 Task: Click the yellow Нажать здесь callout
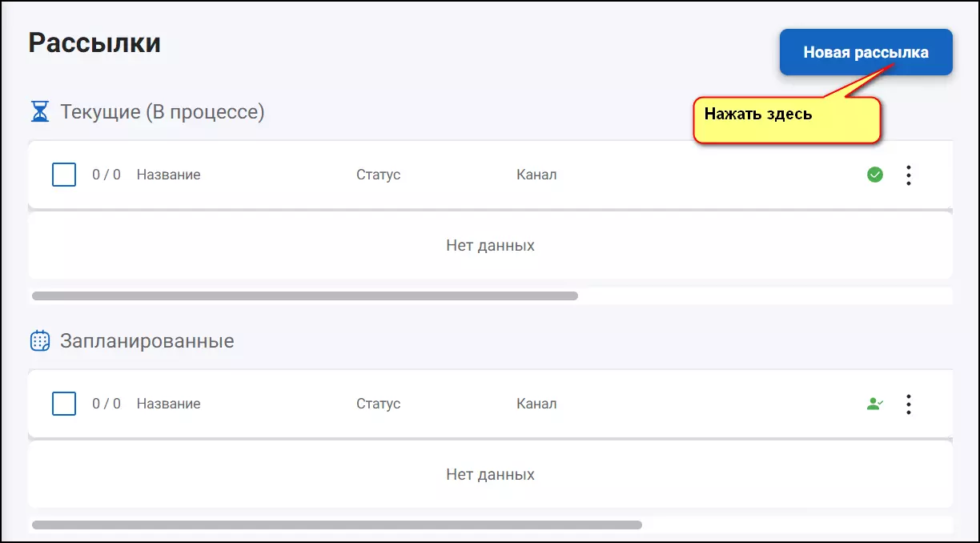(x=787, y=121)
